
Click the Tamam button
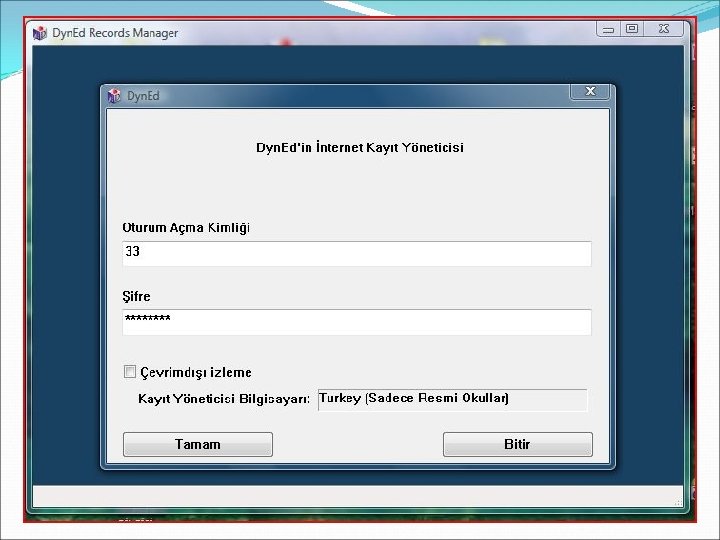pos(198,444)
